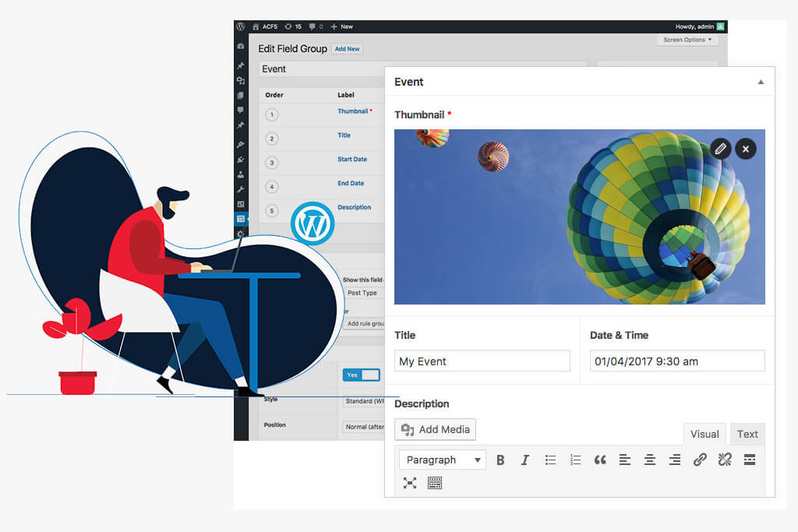Screen dimensions: 798x532
Task: Open the Start Date field link
Action: (352, 159)
